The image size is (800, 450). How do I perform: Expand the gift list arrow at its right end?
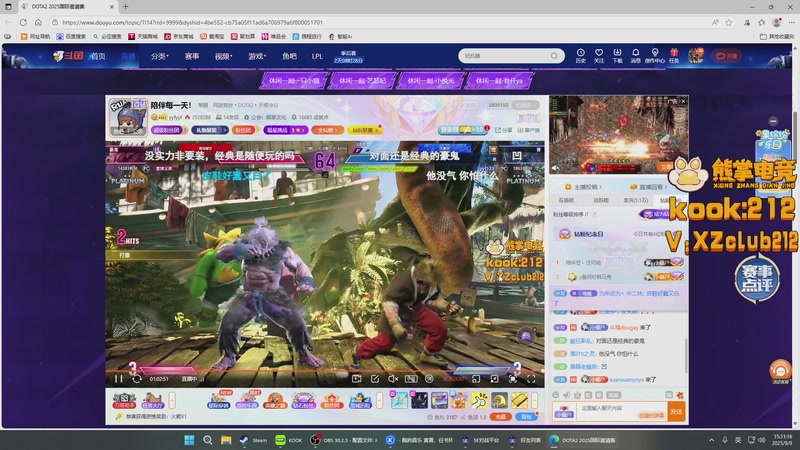coord(535,401)
